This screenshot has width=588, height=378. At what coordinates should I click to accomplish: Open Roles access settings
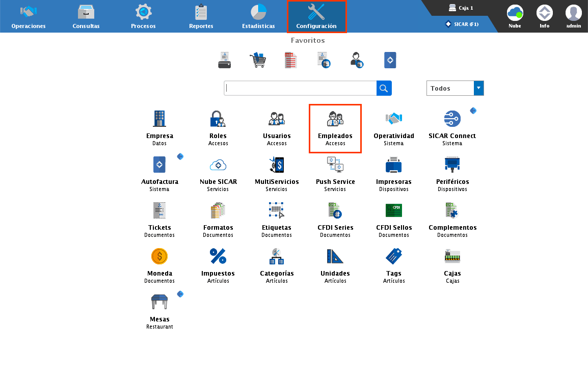[218, 124]
